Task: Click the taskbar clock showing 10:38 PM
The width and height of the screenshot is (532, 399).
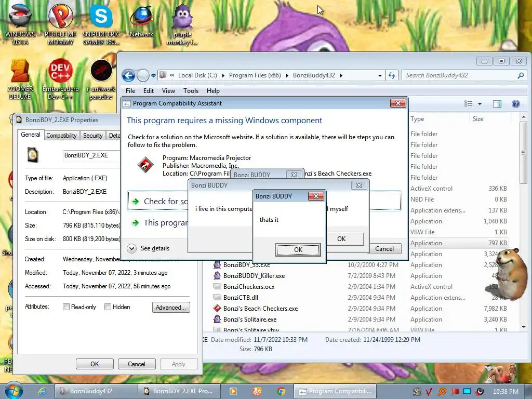Action: point(506,392)
